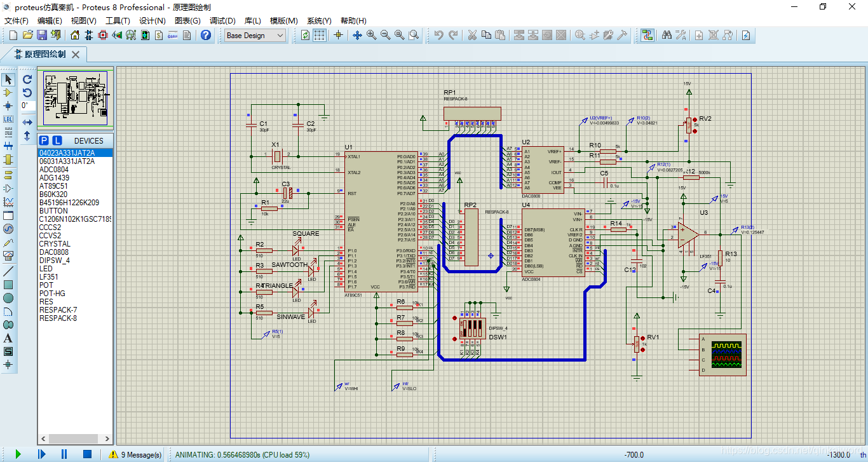This screenshot has height=462, width=868.
Task: Toggle the DSW1 DIP switch component
Action: coord(473,328)
